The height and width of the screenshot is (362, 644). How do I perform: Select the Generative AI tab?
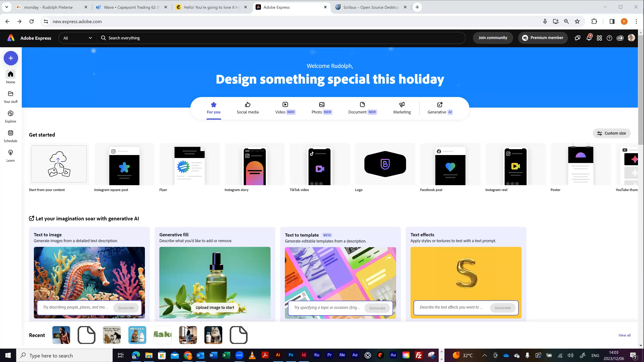(440, 108)
